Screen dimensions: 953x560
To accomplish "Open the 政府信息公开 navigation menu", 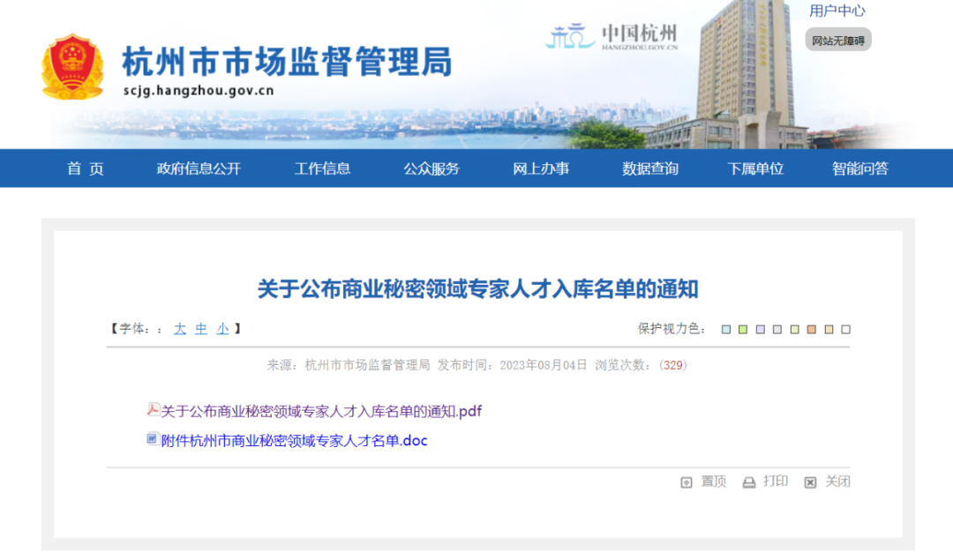I will pyautogui.click(x=199, y=168).
